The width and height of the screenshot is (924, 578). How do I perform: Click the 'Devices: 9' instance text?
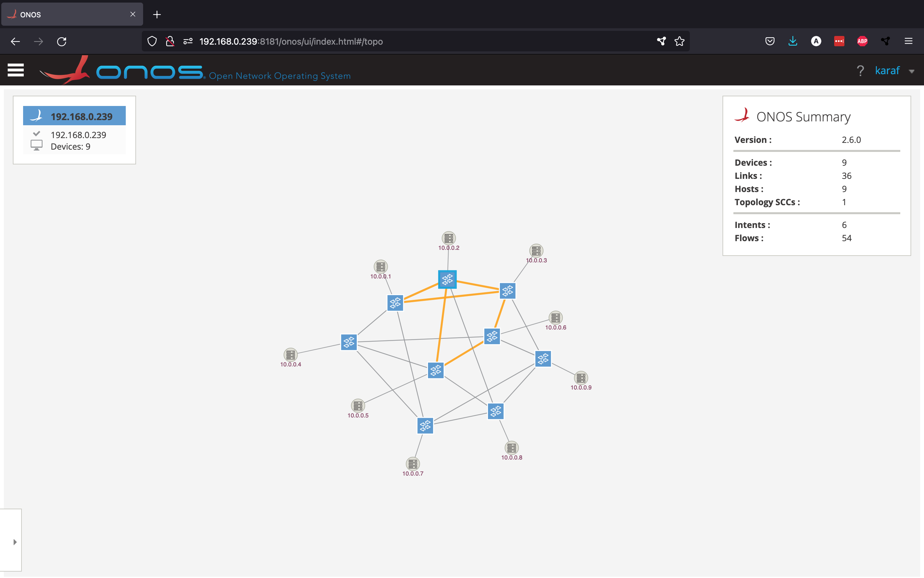(71, 147)
